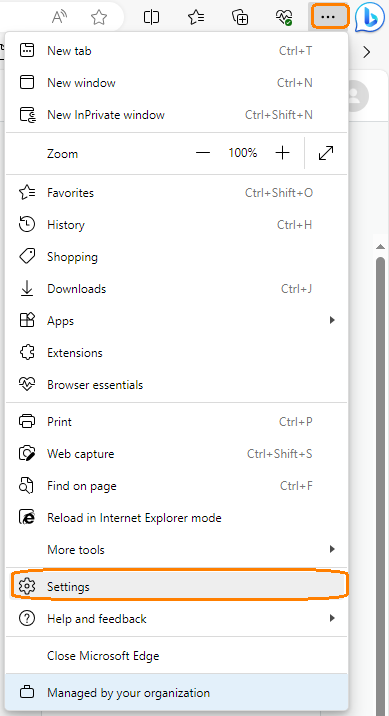Expand the Apps submenu

(177, 321)
